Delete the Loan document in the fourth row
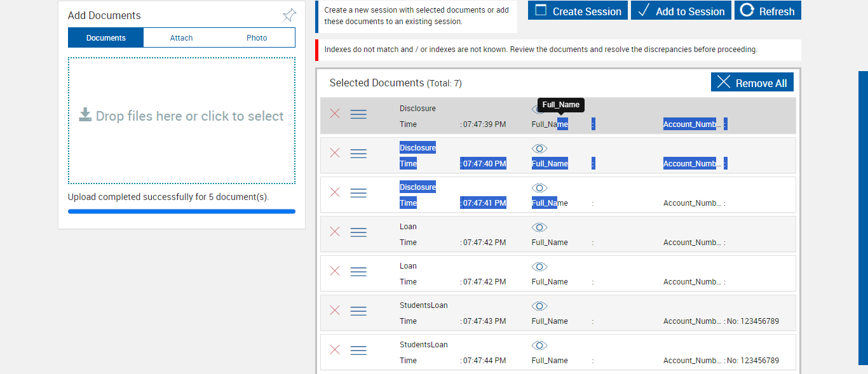The width and height of the screenshot is (868, 374). [335, 232]
